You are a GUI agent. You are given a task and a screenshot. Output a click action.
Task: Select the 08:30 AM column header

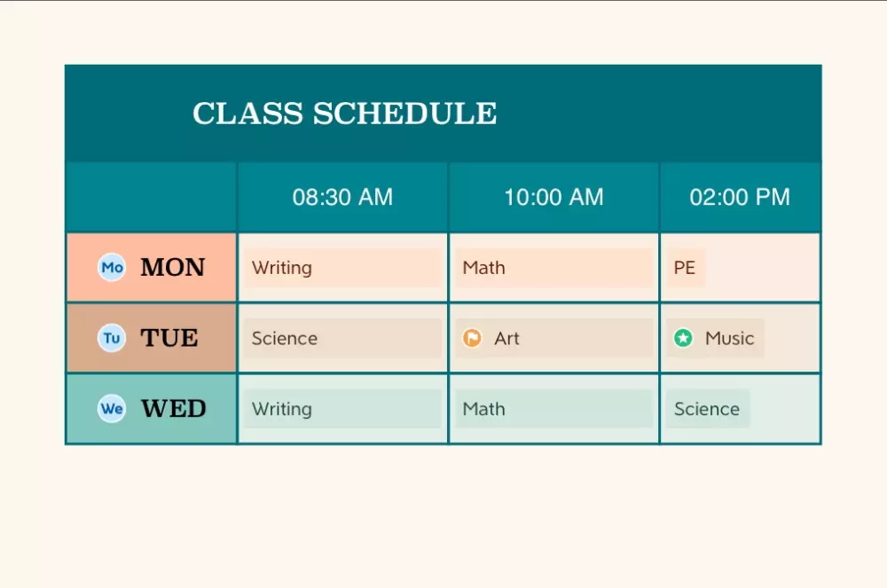(342, 197)
